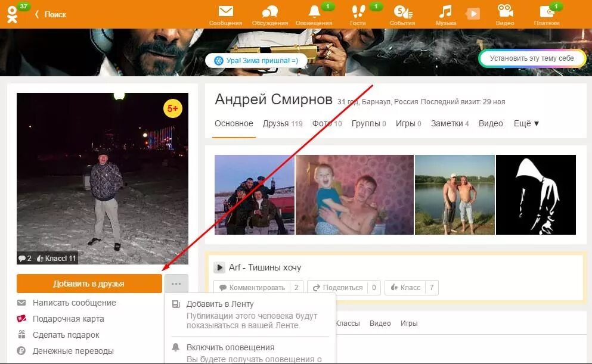Click the location text Барнаул, Россия
This screenshot has height=364, width=592.
pos(390,102)
